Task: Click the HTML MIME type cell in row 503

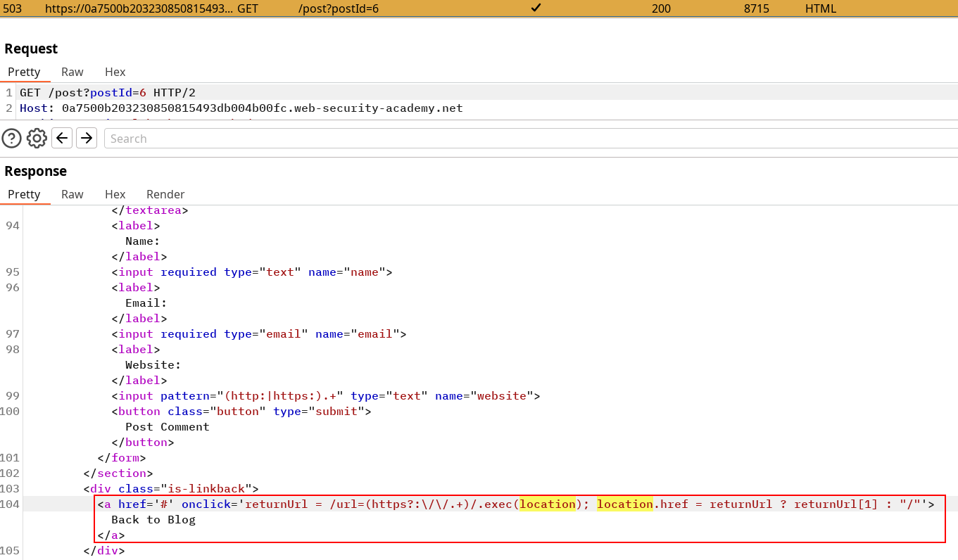Action: point(821,8)
